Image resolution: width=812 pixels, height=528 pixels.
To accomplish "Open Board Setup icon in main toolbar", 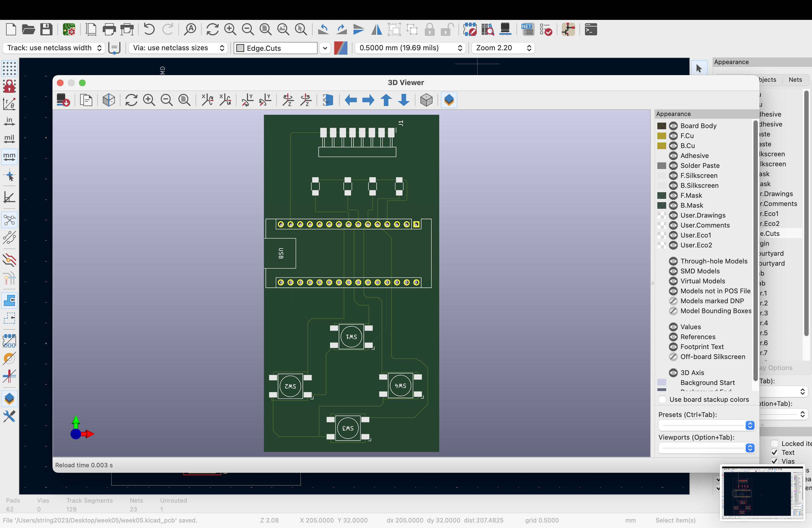I will [x=69, y=29].
